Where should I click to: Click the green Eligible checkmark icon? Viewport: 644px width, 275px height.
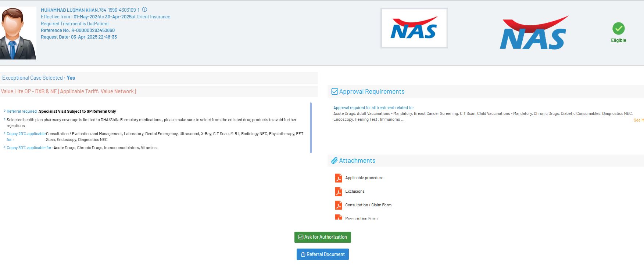619,28
